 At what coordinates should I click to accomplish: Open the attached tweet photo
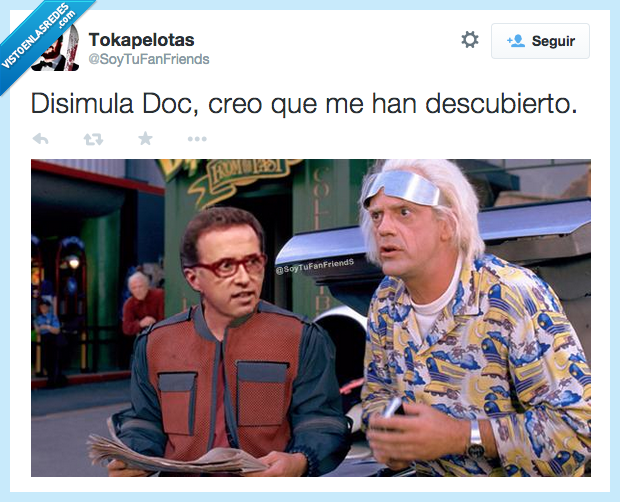[311, 318]
